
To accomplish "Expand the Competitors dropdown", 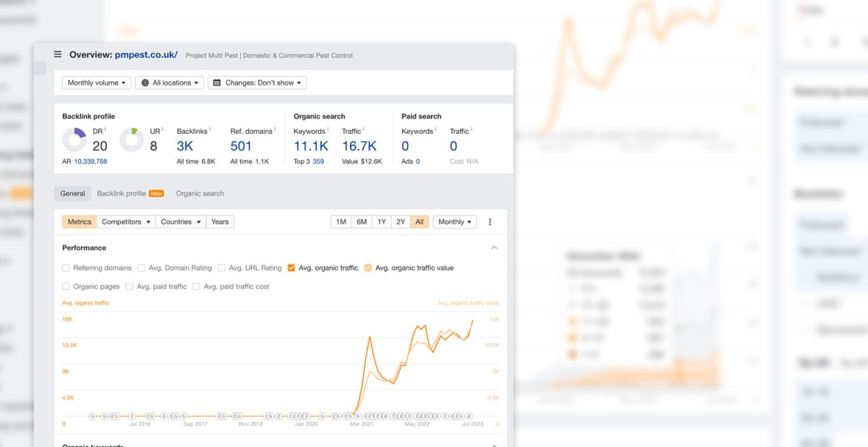I will [126, 222].
